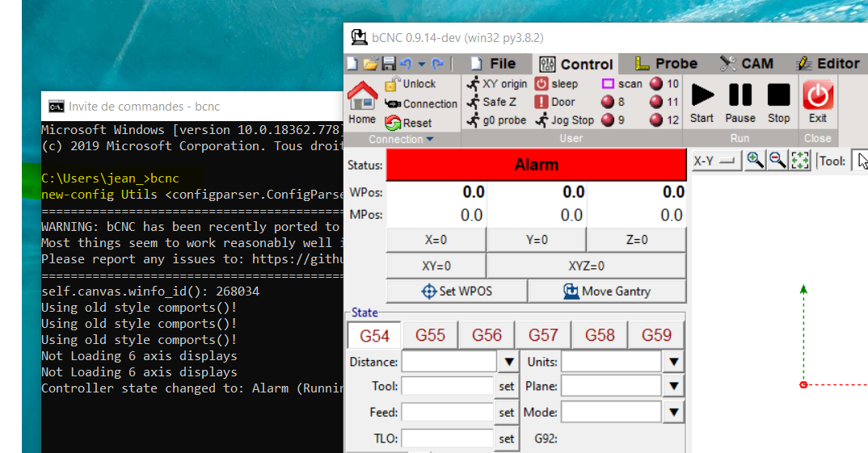868x453 pixels.
Task: Expand the Connection group dropdown
Action: (402, 140)
